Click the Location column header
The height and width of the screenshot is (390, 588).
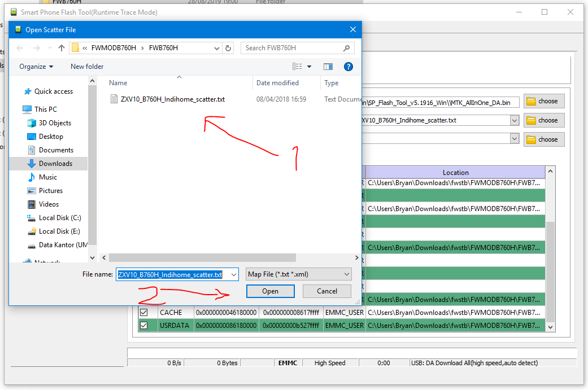455,172
